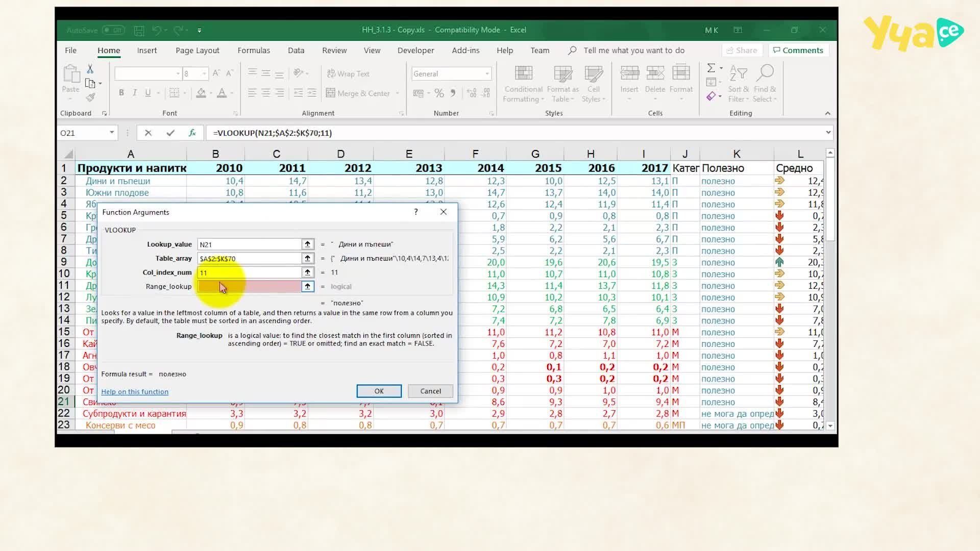
Task: Open the Font dialog launcher
Action: tap(235, 113)
